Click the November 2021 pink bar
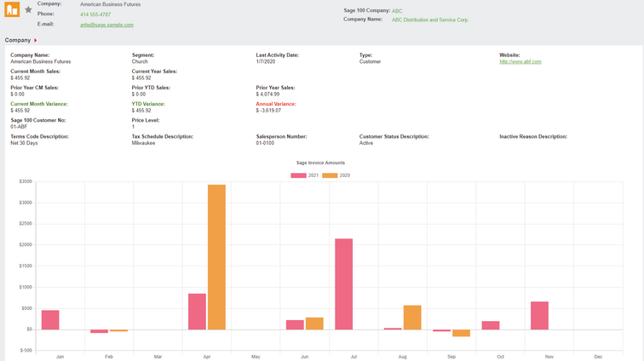This screenshot has width=644, height=361. tap(540, 316)
